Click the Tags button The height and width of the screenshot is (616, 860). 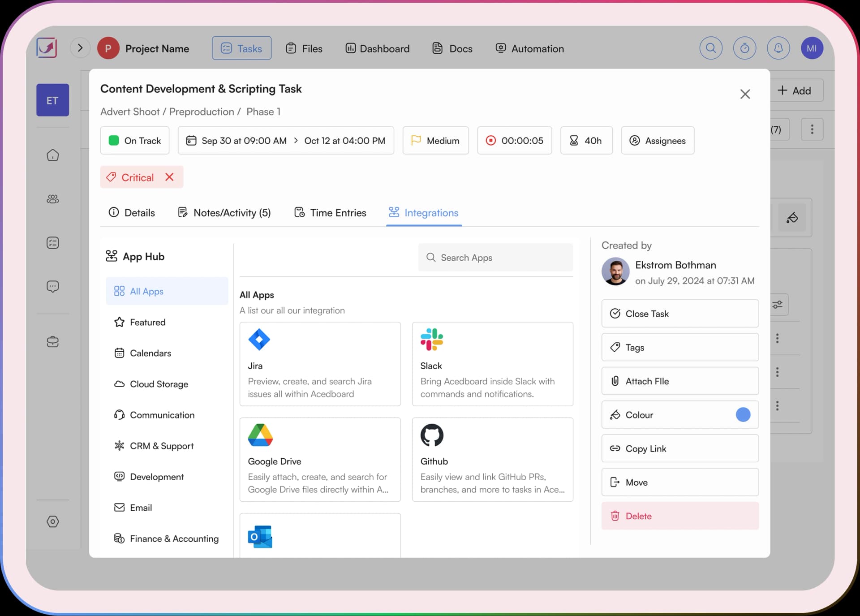click(680, 347)
